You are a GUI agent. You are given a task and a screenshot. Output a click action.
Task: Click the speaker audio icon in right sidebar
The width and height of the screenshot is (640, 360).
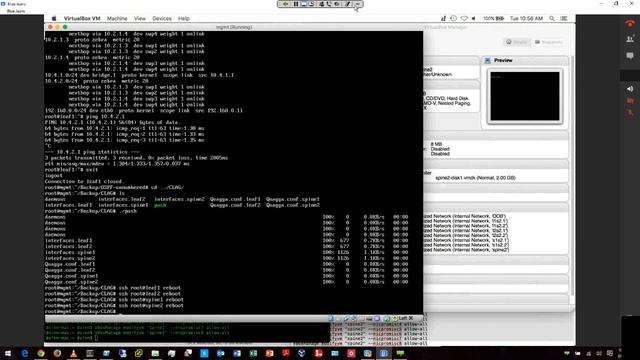630,89
